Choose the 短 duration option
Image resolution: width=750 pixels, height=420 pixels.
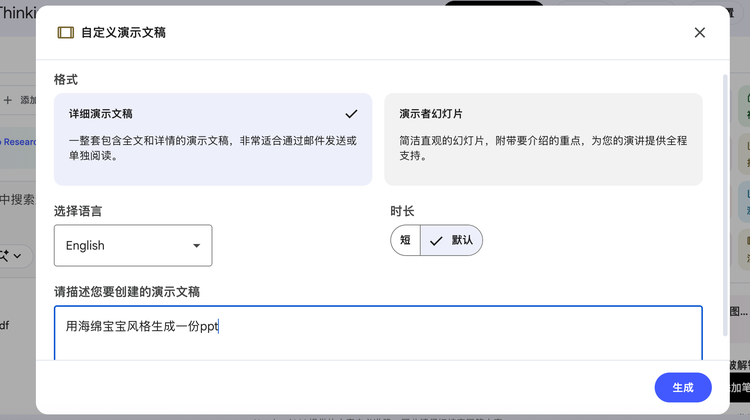pos(406,240)
